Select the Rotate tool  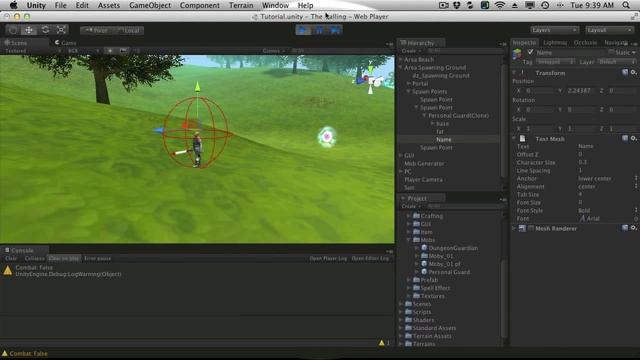pyautogui.click(x=45, y=30)
